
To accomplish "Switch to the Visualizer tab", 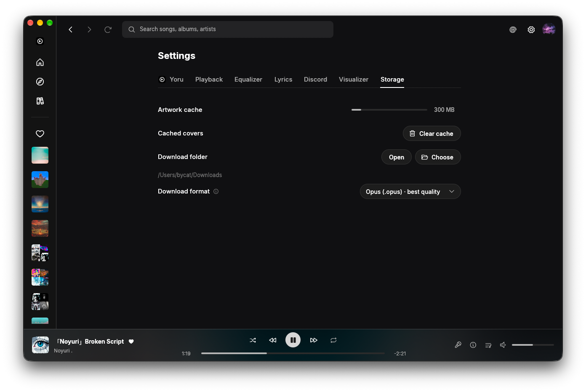I will [354, 79].
